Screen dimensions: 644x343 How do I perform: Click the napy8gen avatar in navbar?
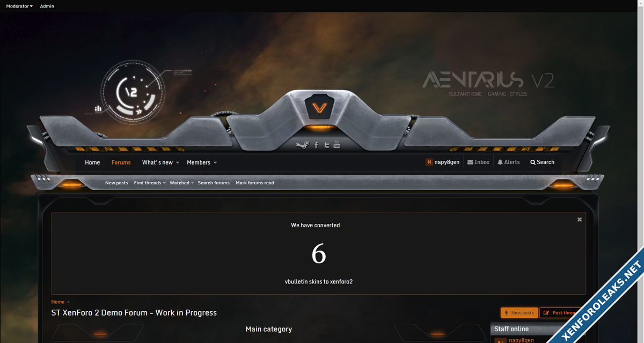(x=429, y=162)
